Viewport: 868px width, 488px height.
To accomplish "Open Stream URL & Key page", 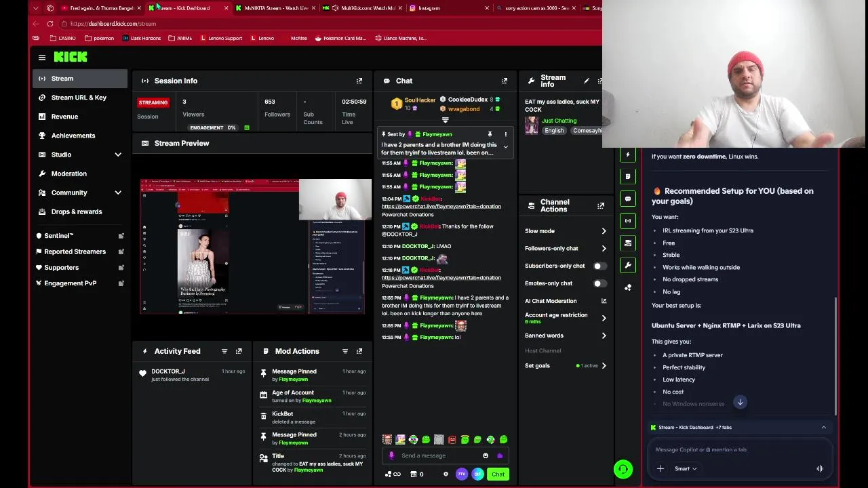I will 80,98.
